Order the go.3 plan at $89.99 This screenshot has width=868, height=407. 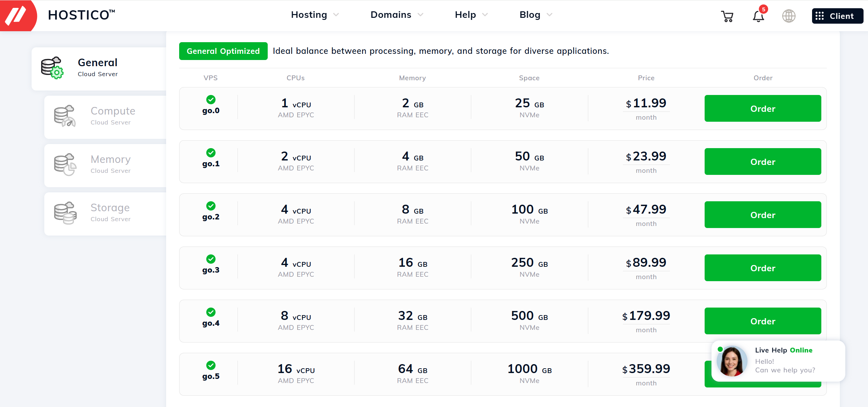pos(763,268)
